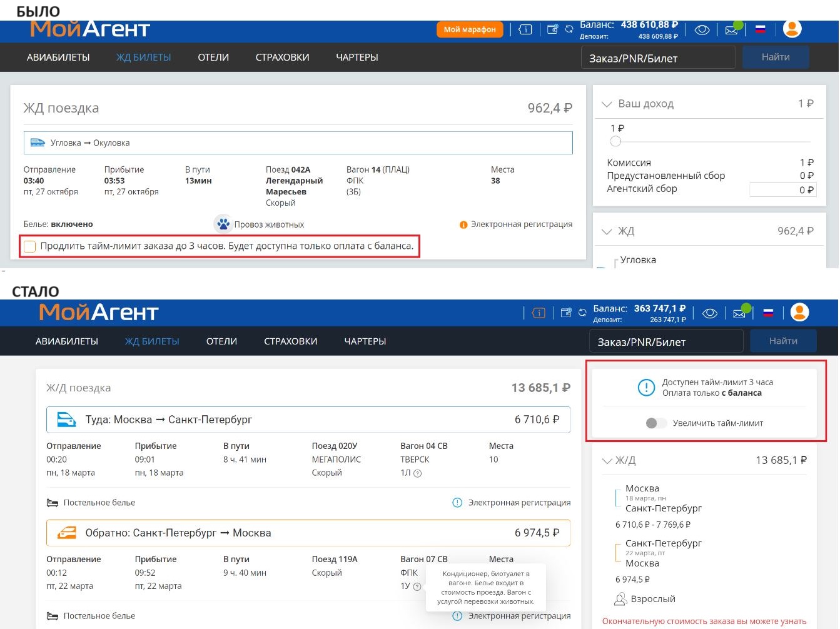Click exclamation icon near Доступен тайм-лимит 3 часа

pyautogui.click(x=645, y=388)
